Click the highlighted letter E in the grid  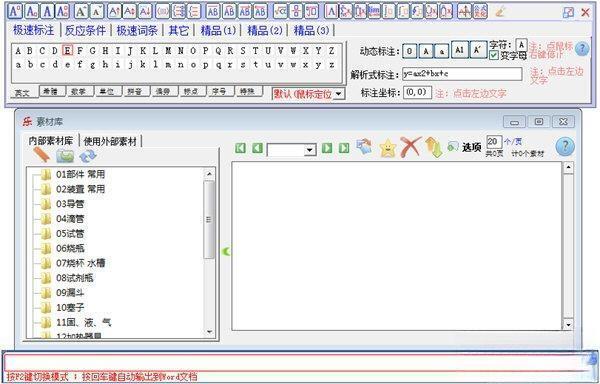(x=67, y=50)
